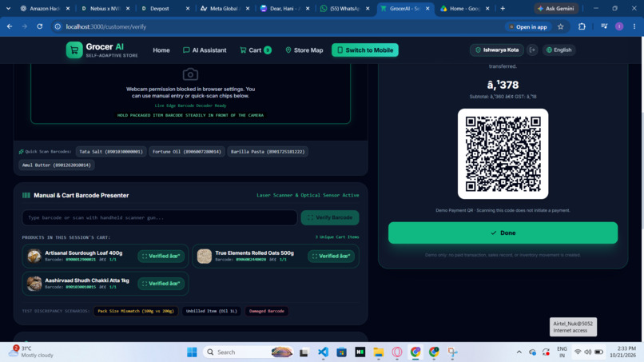
Task: Click Verified badge for True Elements Rolled Oats
Action: (331, 256)
